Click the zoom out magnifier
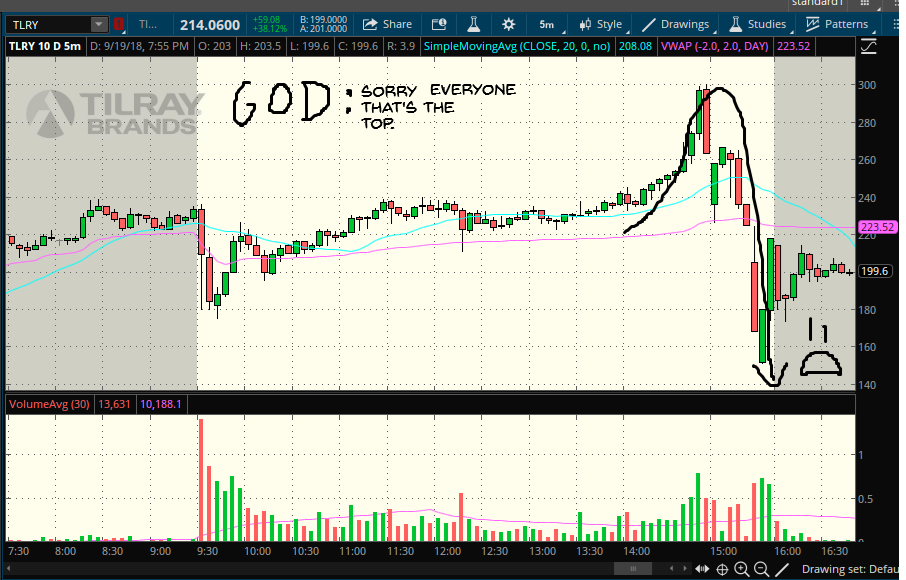 [x=762, y=569]
